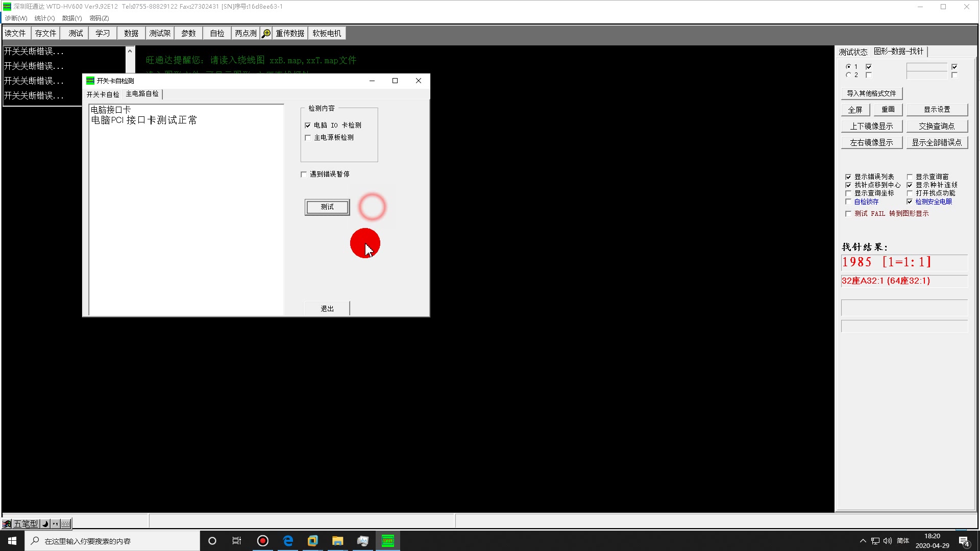The image size is (980, 551).
Task: Enable the 遇到错误暂停 checkbox
Action: (304, 174)
